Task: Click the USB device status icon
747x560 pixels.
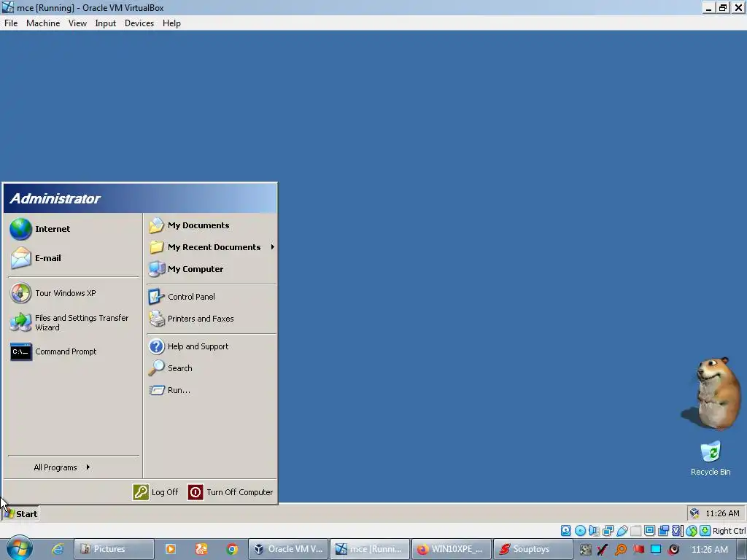Action: point(622,531)
